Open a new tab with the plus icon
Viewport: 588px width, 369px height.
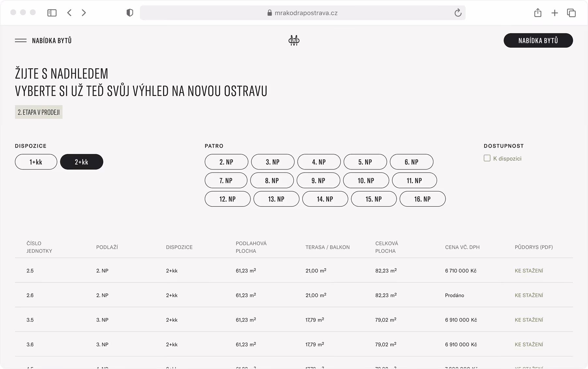coord(554,13)
